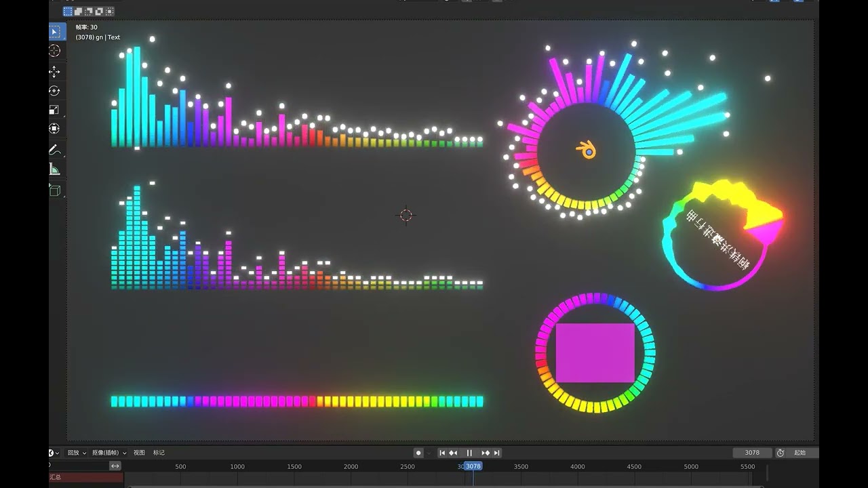868x488 pixels.
Task: Click the timeline ruler at 5500
Action: 747,466
